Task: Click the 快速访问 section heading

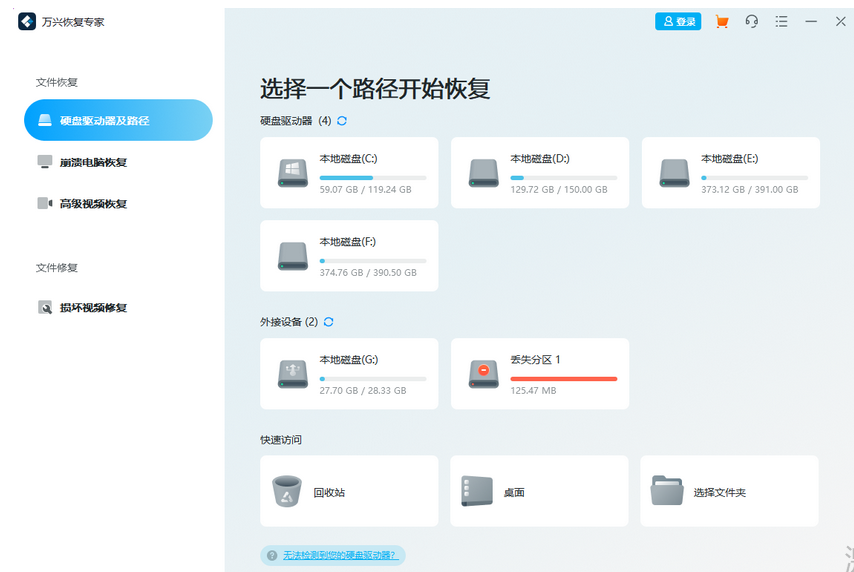Action: tap(281, 440)
